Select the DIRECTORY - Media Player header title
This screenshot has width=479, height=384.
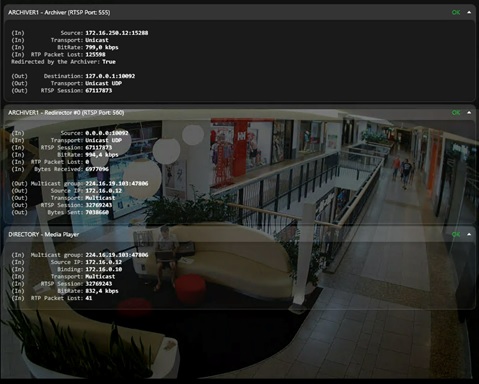tap(44, 234)
